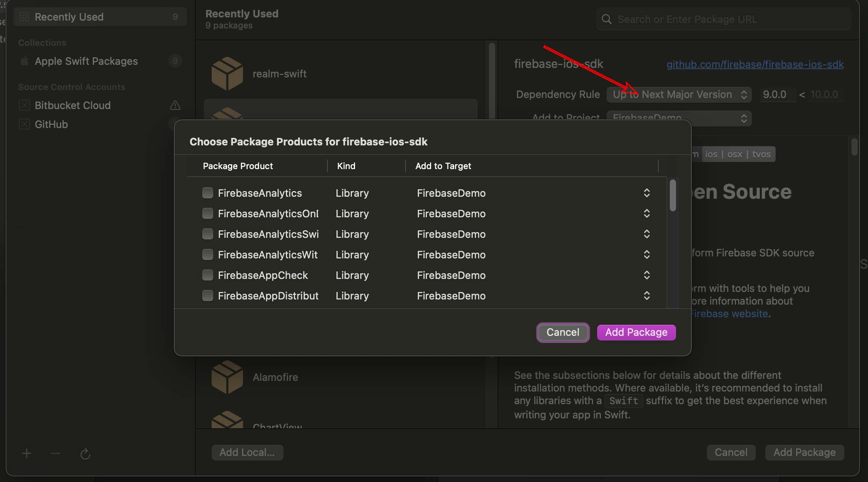Click the product list scrollbar in dialog
The width and height of the screenshot is (868, 482).
(673, 195)
